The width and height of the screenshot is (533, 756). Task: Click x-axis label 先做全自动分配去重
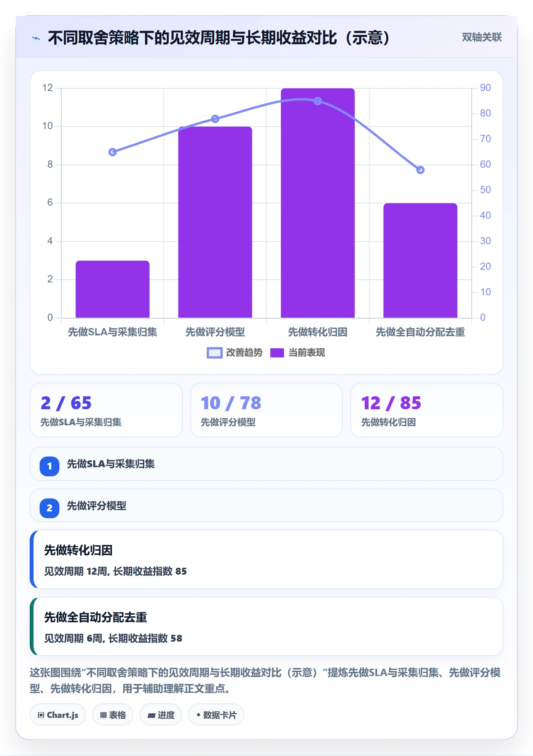pyautogui.click(x=420, y=332)
